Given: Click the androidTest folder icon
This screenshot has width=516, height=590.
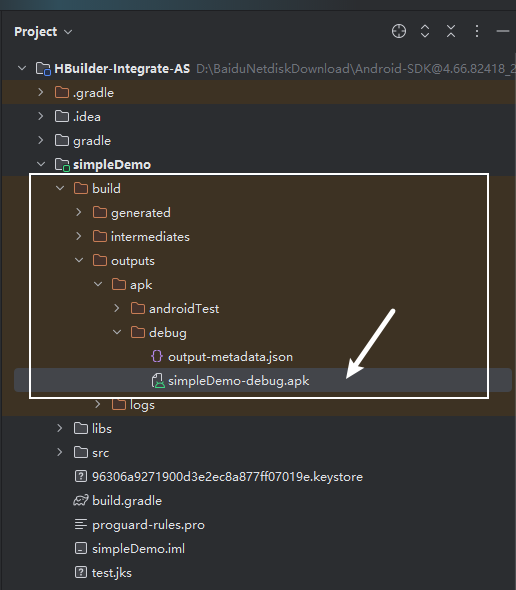Looking at the screenshot, I should [x=138, y=309].
